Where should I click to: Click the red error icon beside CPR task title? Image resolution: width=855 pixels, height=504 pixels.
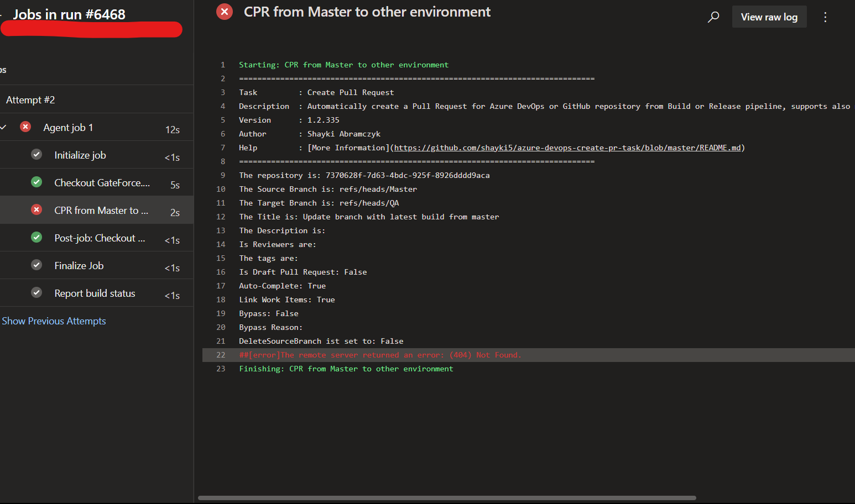click(224, 11)
